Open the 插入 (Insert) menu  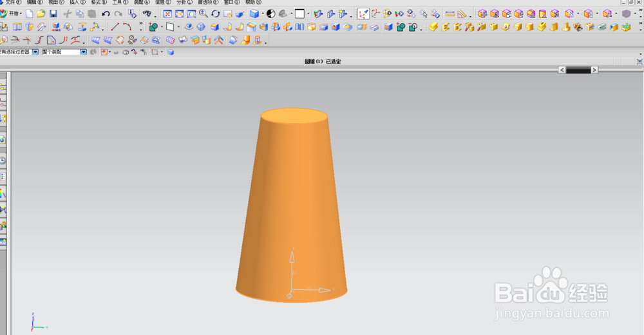coord(78,2)
